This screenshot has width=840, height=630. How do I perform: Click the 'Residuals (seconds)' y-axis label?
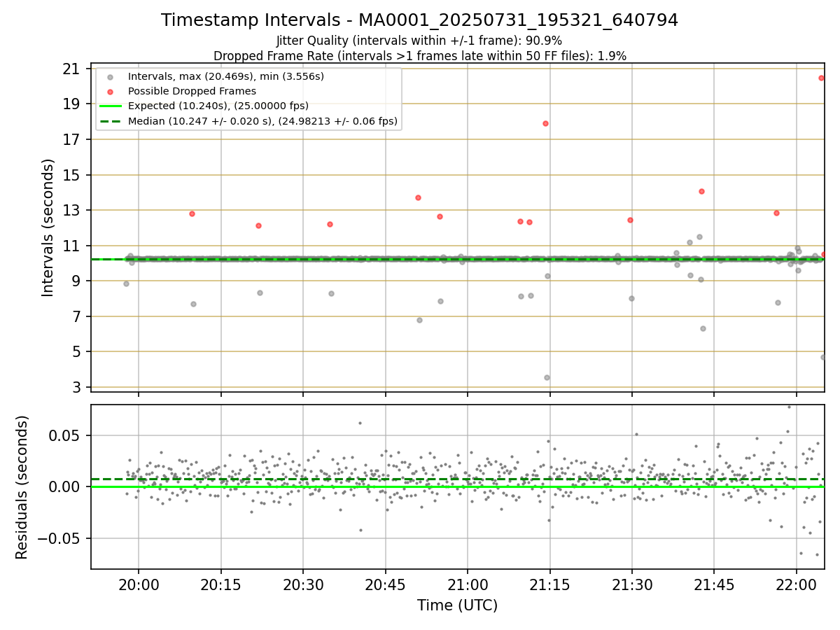pyautogui.click(x=22, y=487)
